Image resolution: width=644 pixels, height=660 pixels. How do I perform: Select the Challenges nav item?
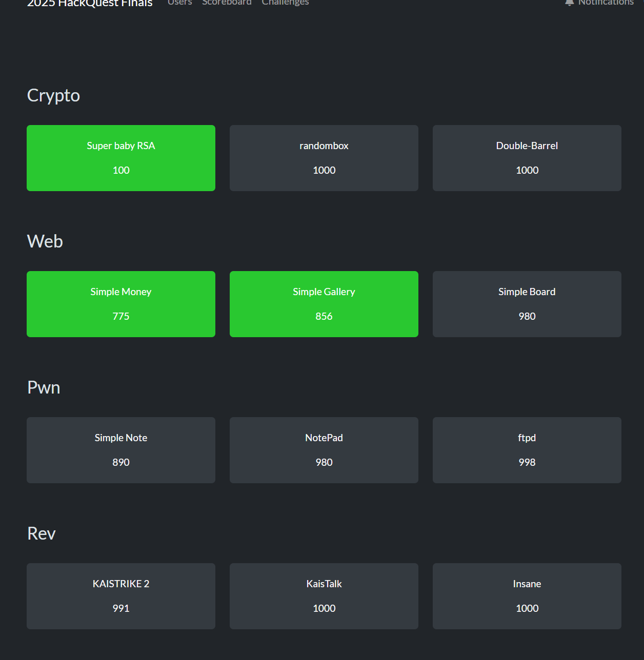[x=285, y=3]
